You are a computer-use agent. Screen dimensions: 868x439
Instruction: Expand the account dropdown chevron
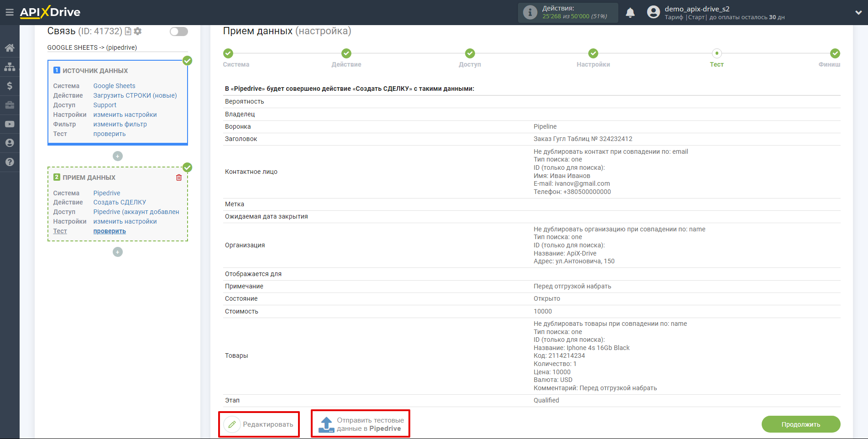858,13
